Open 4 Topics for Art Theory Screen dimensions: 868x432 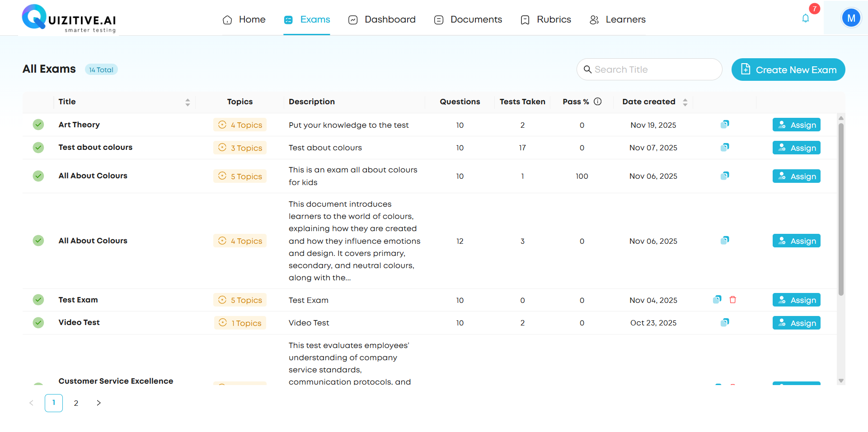click(x=240, y=125)
